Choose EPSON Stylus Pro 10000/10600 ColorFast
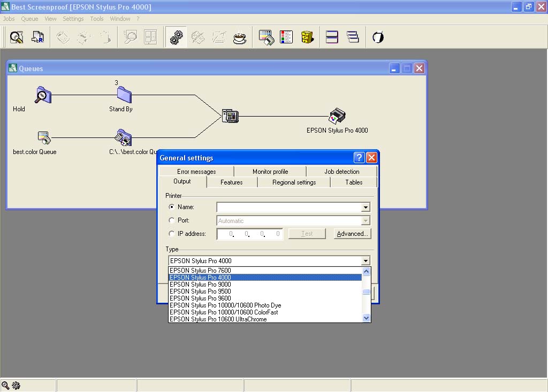The image size is (548, 392). pos(265,312)
